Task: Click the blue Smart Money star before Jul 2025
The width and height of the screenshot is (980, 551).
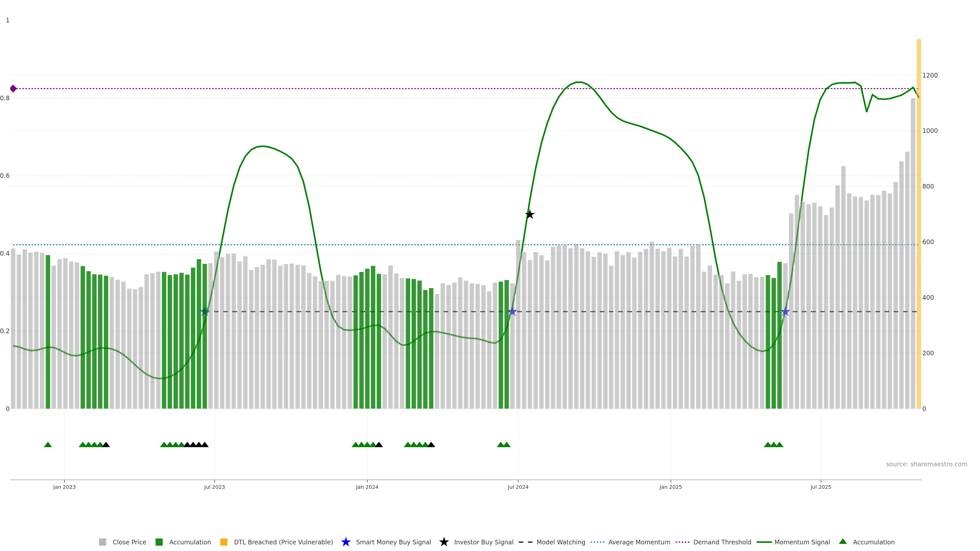Action: [x=785, y=312]
